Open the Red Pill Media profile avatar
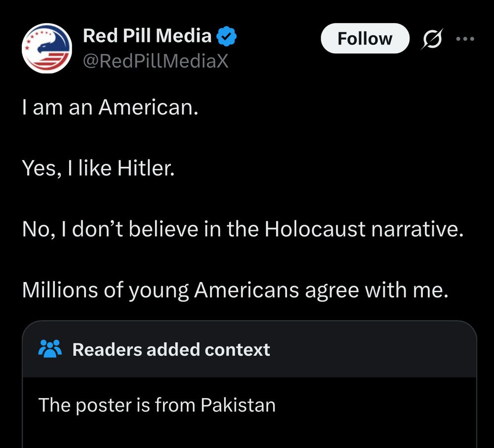The width and height of the screenshot is (494, 448). pos(47,48)
